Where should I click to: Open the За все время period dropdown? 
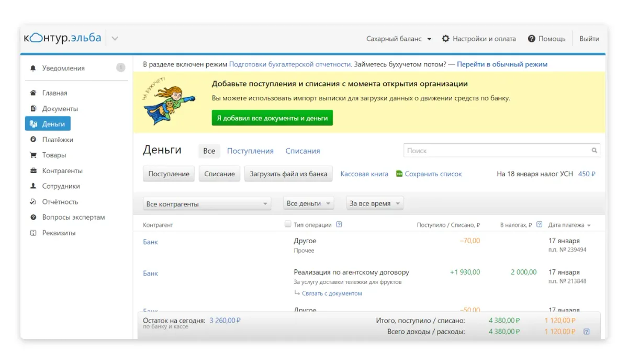point(375,203)
